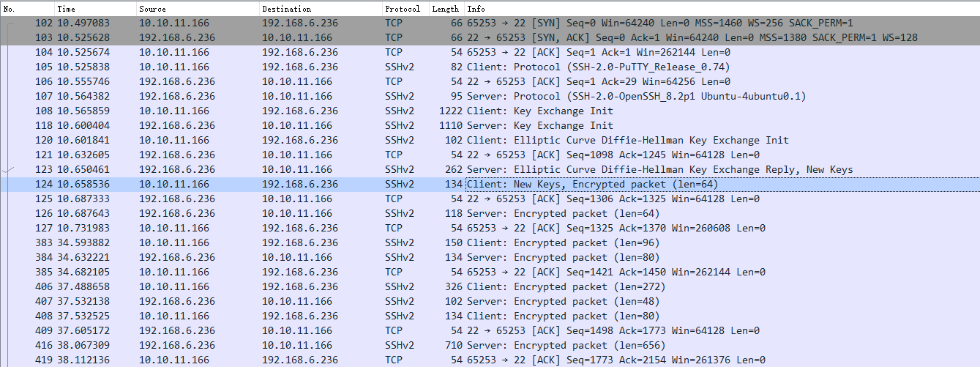Select packet 121 with Seq=1098
The height and width of the screenshot is (367, 980).
490,155
